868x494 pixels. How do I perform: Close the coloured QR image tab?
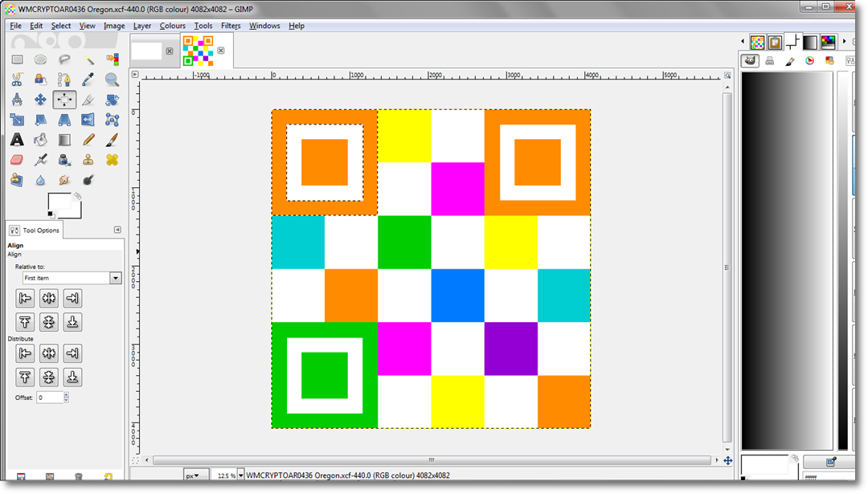[x=221, y=51]
